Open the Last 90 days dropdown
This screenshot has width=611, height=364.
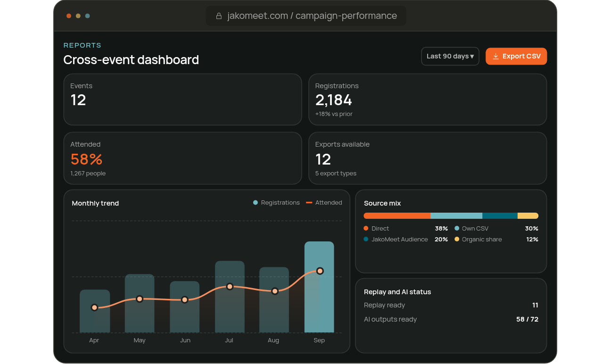(450, 56)
